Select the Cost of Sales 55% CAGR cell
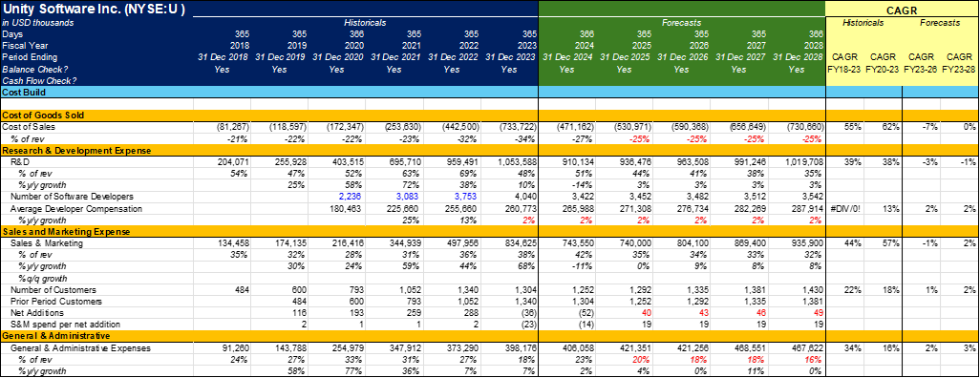Screen dimensions: 980x378 854,127
